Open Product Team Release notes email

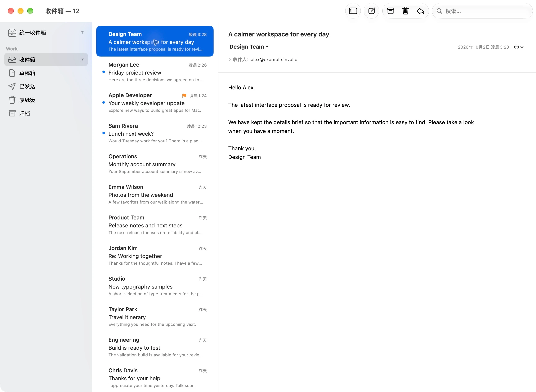pos(155,225)
